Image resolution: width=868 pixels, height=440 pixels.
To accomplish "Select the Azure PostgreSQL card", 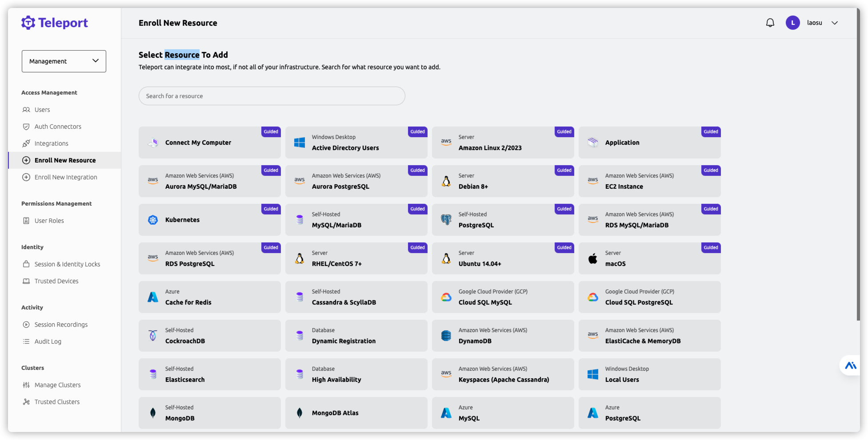I will 650,413.
